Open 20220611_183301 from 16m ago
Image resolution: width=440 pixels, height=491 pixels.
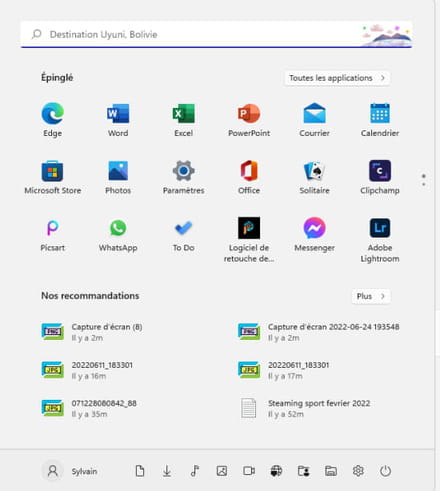pyautogui.click(x=87, y=370)
